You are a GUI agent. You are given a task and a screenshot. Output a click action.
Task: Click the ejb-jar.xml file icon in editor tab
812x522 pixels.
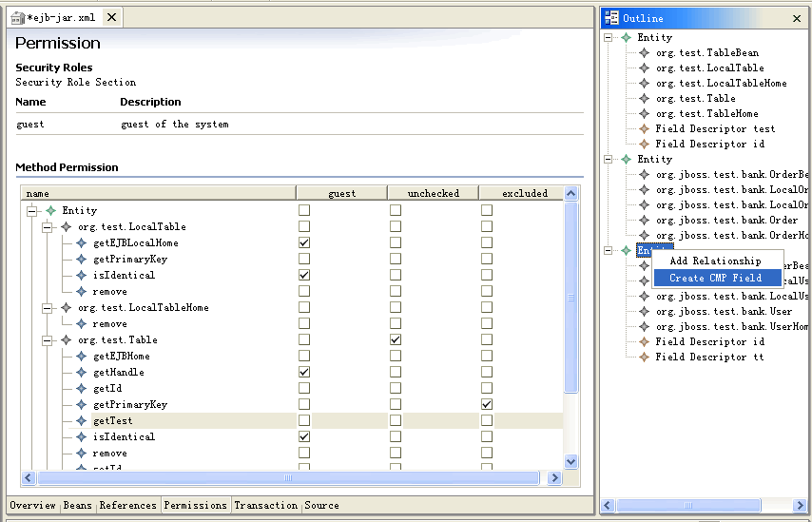point(18,18)
